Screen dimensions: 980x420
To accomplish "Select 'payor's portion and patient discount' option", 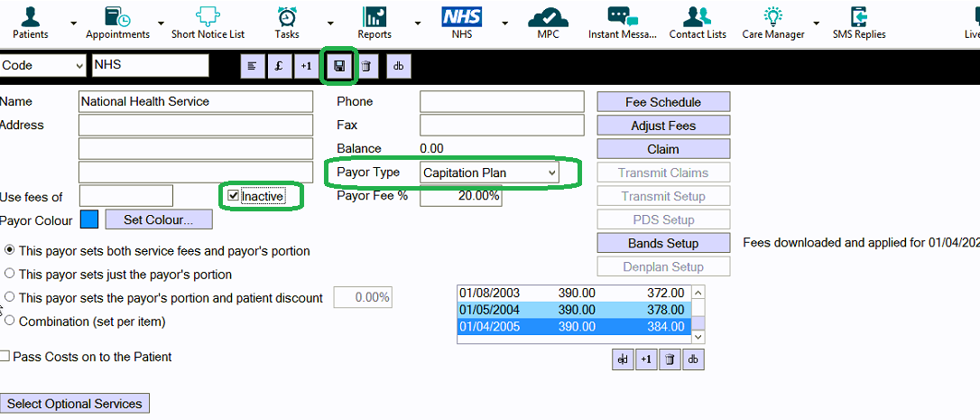I will 9,296.
